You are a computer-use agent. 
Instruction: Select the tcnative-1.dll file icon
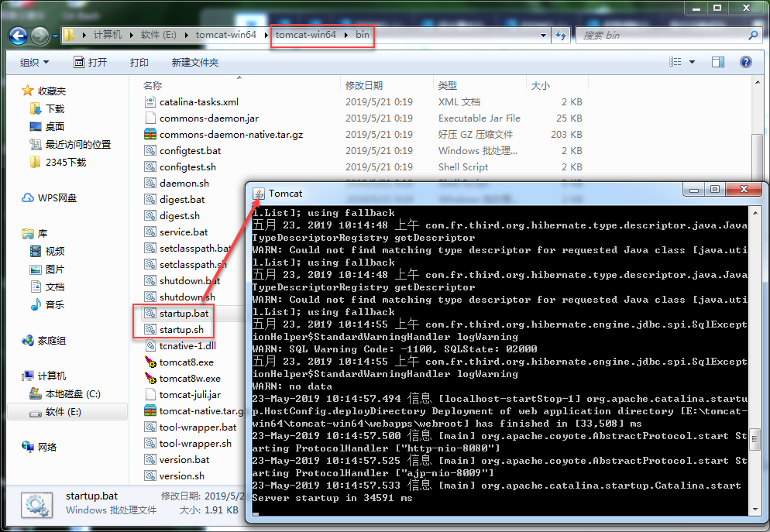click(150, 345)
